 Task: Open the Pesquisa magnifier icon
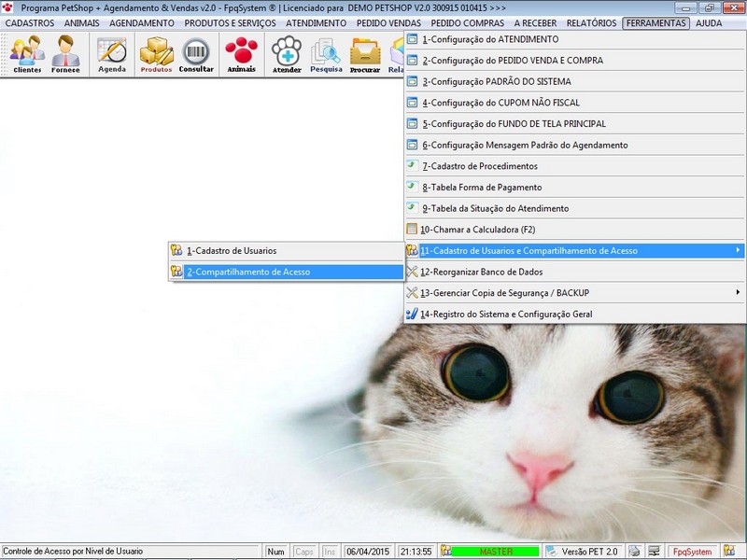pos(326,54)
